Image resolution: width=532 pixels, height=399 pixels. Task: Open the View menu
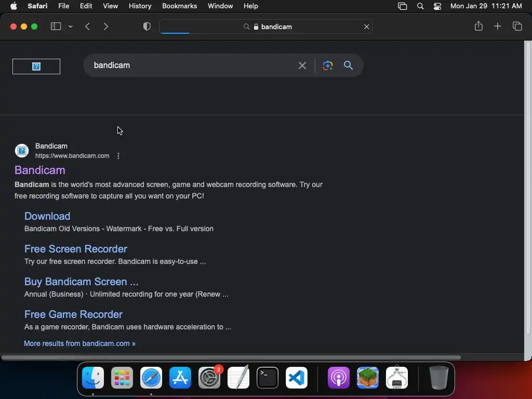[x=110, y=6]
